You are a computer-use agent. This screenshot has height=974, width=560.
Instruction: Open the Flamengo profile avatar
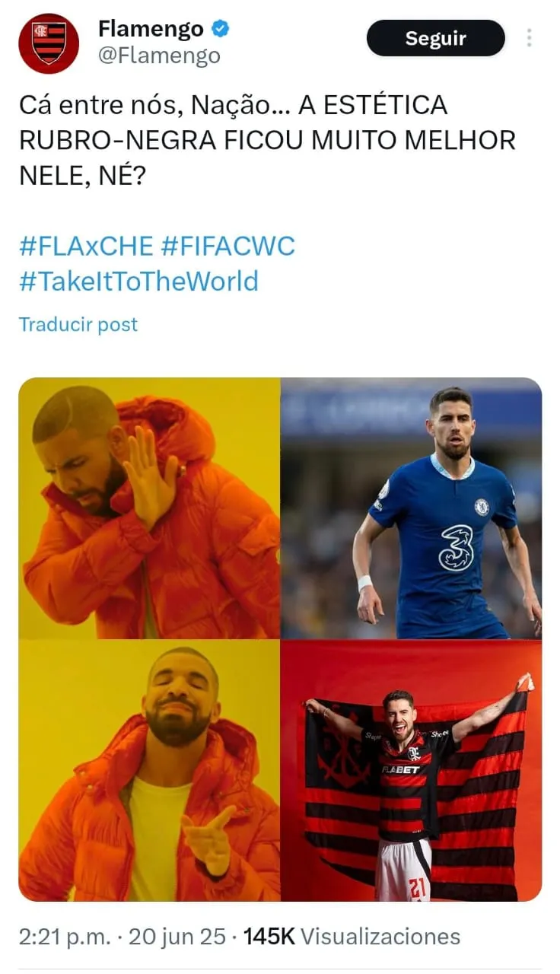click(49, 43)
